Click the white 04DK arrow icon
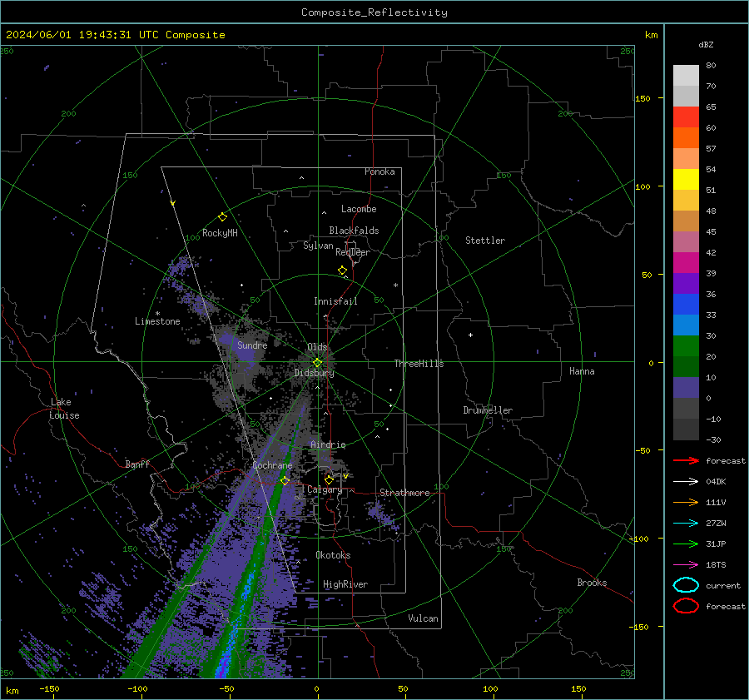This screenshot has height=700, width=749. coord(686,481)
